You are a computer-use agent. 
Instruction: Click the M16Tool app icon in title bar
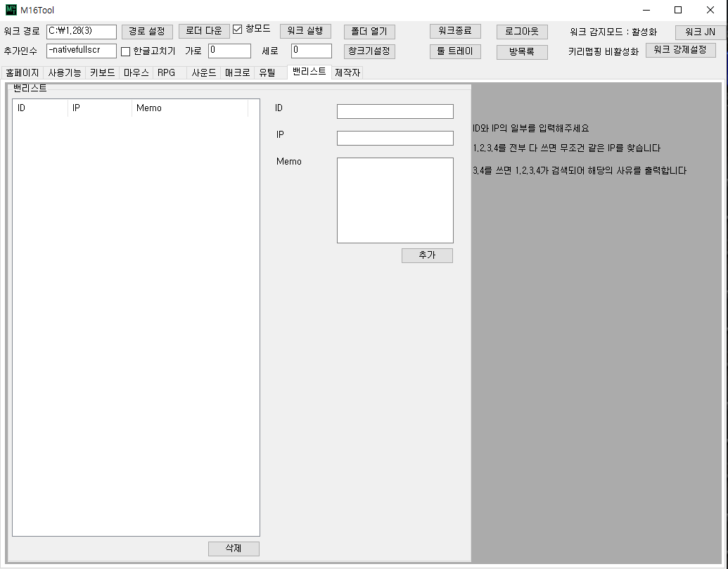click(11, 10)
